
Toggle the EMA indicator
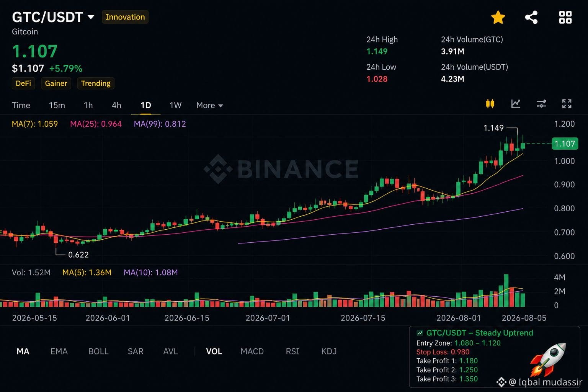coord(59,351)
